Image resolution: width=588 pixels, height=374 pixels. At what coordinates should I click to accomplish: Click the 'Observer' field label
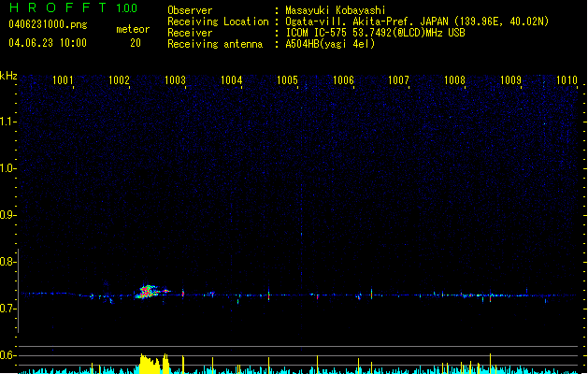[x=190, y=10]
